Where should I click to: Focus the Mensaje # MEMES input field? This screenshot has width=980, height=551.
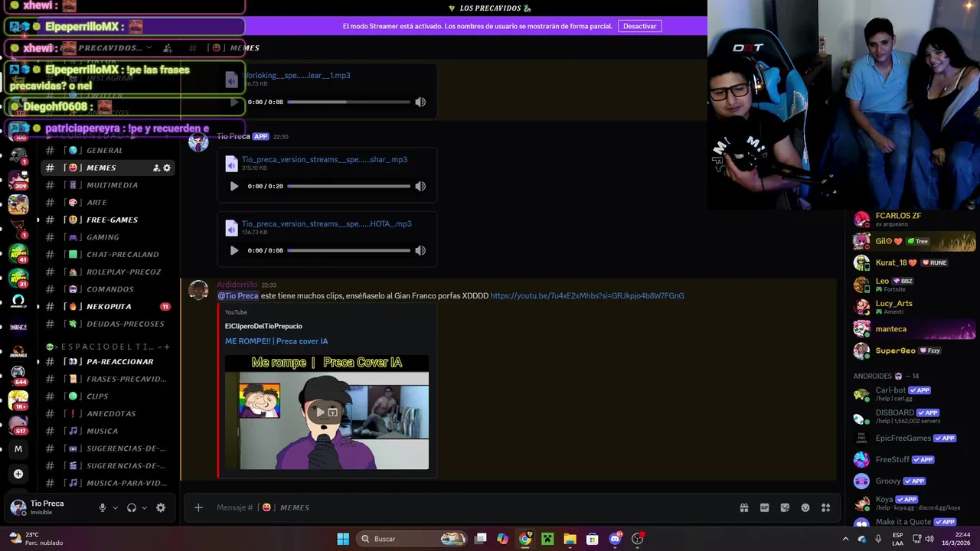click(x=459, y=507)
